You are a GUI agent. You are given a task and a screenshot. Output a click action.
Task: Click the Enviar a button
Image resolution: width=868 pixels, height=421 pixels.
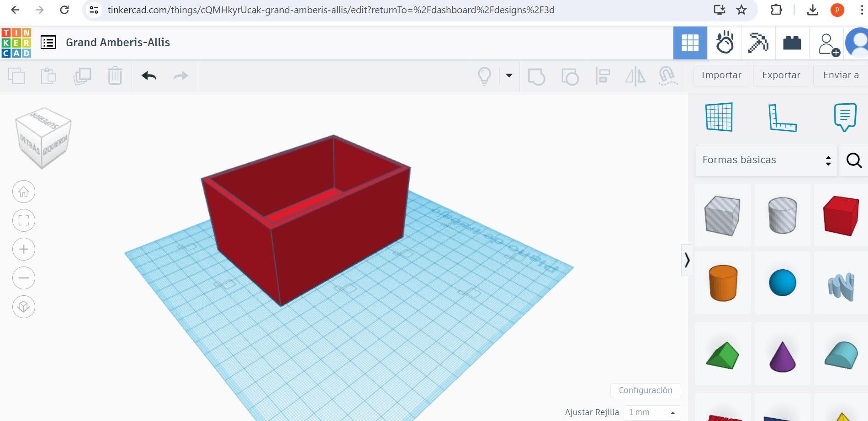coord(841,75)
